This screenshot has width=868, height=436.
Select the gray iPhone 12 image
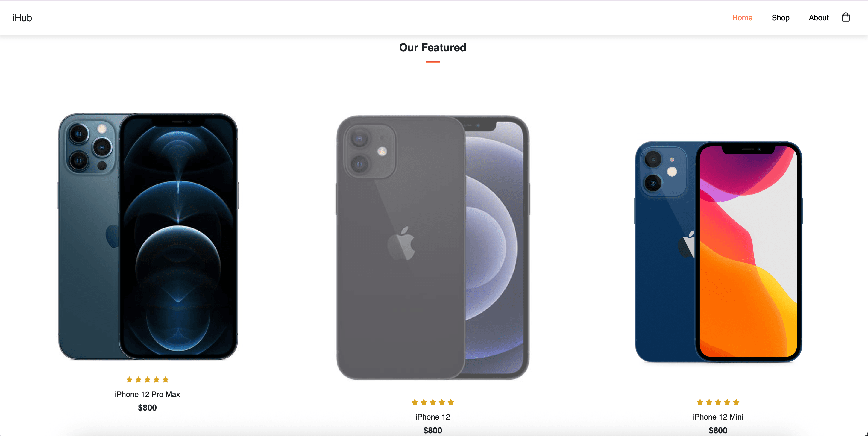433,248
